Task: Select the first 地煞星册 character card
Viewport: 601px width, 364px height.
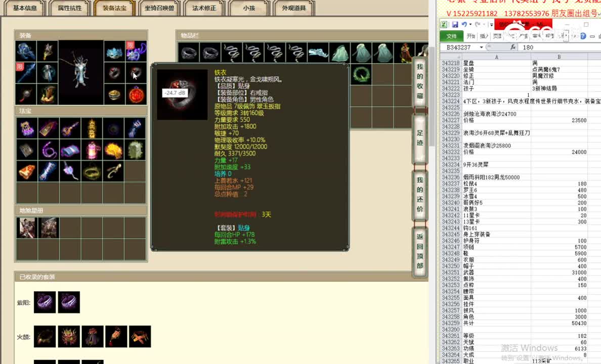Action: [27, 227]
